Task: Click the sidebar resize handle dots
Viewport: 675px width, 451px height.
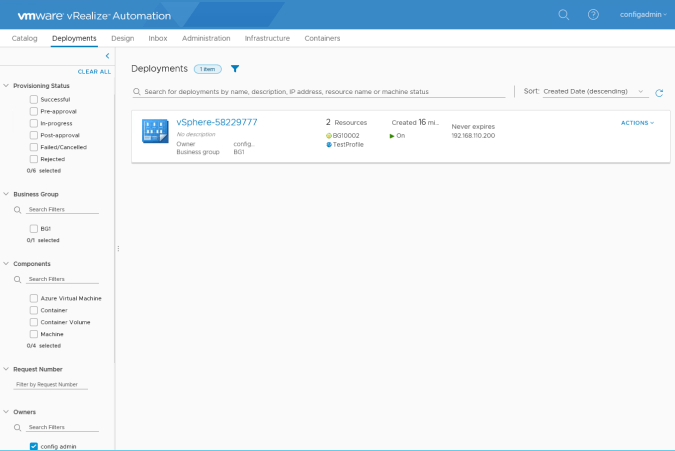Action: 118,249
